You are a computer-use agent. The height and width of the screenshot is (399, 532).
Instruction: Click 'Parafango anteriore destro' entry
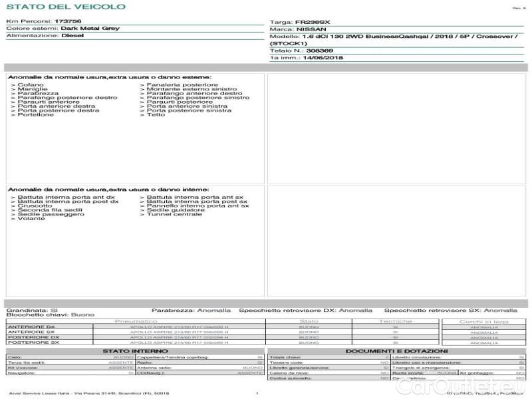tap(194, 93)
